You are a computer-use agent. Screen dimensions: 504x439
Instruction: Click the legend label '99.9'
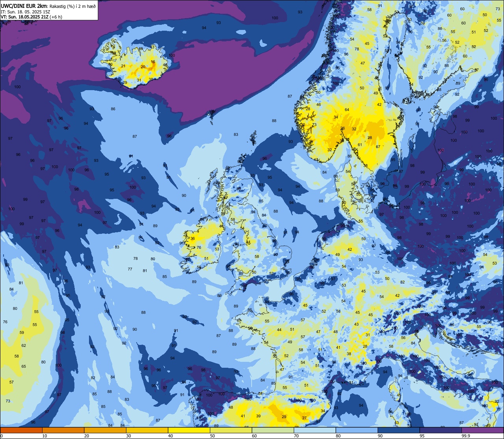pyautogui.click(x=466, y=436)
